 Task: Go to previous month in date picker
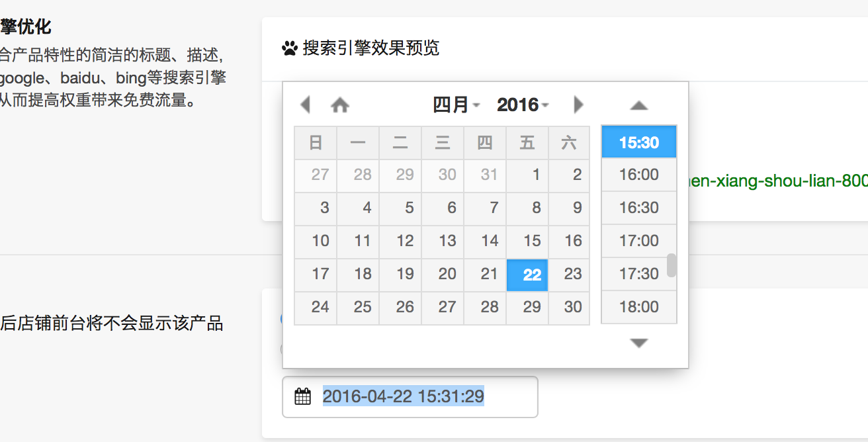point(305,105)
